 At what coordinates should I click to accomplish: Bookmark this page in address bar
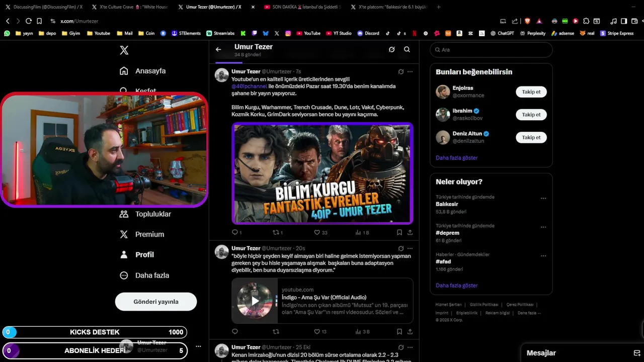39,21
